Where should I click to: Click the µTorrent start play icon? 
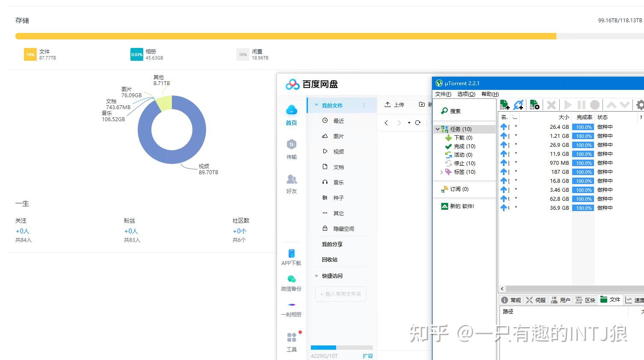[568, 105]
